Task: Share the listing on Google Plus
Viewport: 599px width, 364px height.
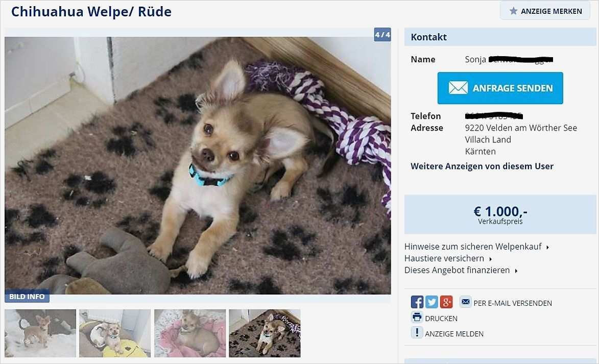Action: point(446,302)
